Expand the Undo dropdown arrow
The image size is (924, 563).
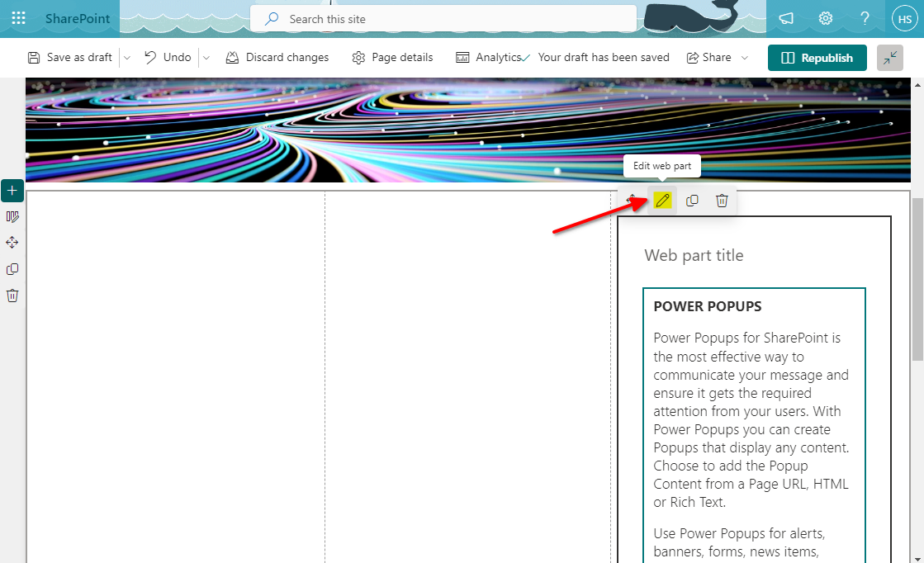[x=206, y=58]
